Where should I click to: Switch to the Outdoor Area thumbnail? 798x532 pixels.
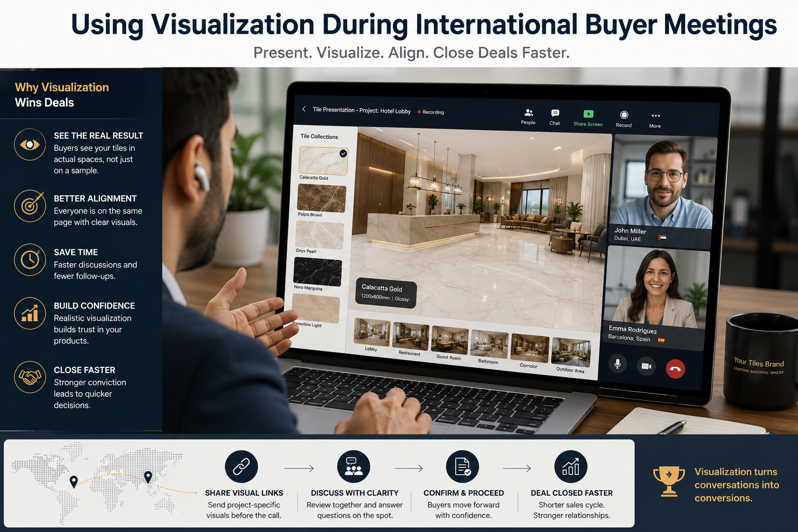coord(571,352)
